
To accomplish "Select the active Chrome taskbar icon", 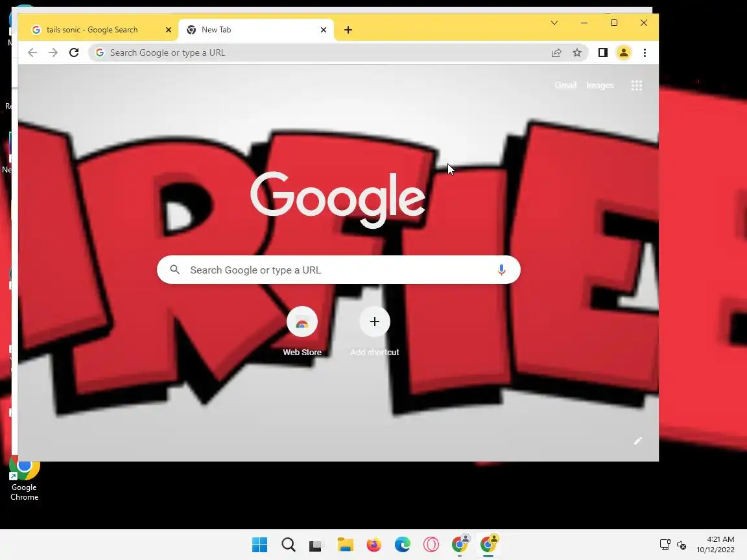I will pos(489,544).
